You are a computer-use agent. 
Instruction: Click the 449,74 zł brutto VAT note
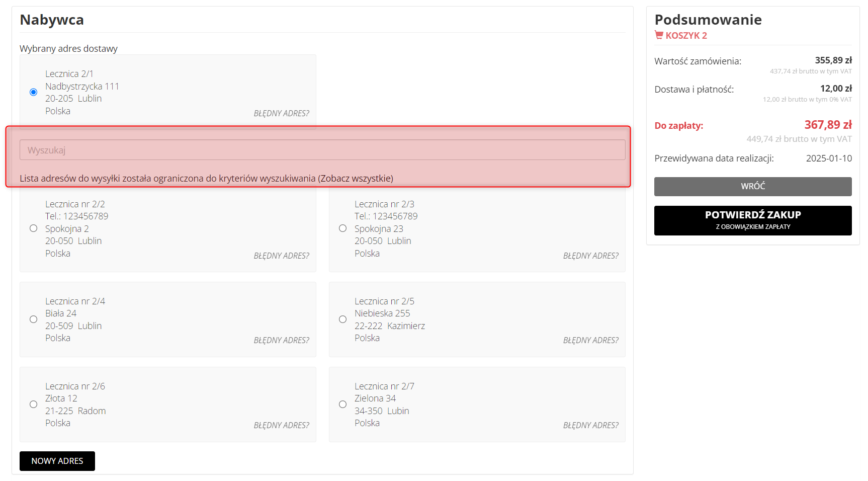(799, 139)
